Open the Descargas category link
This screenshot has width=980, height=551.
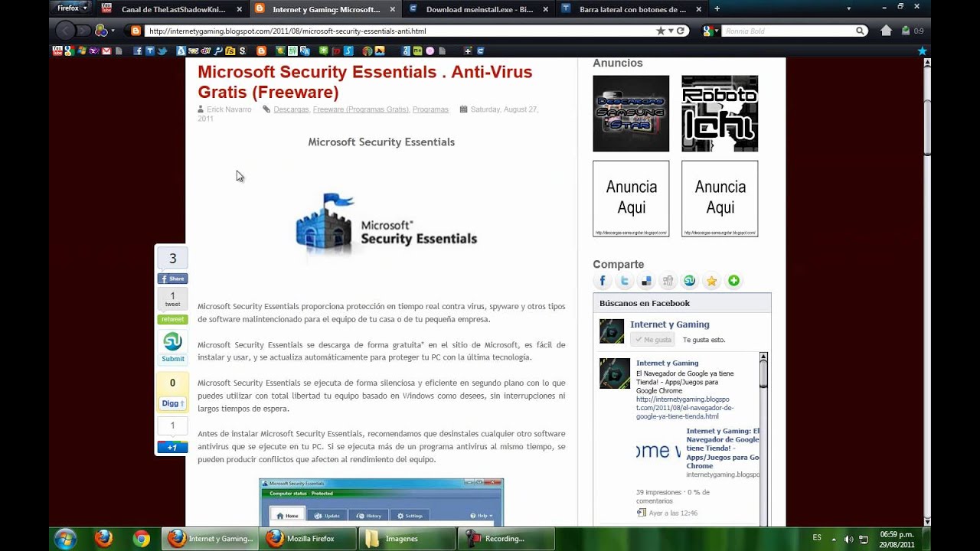tap(291, 109)
